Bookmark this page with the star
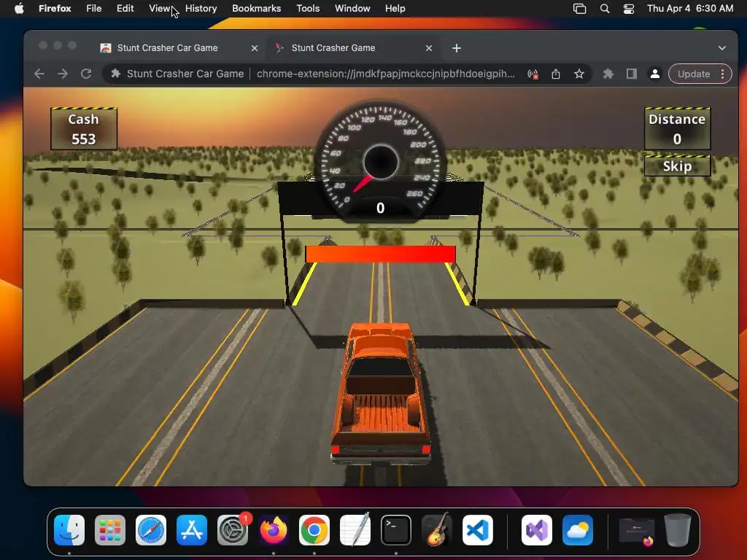Screen dimensions: 747x560 click(578, 74)
